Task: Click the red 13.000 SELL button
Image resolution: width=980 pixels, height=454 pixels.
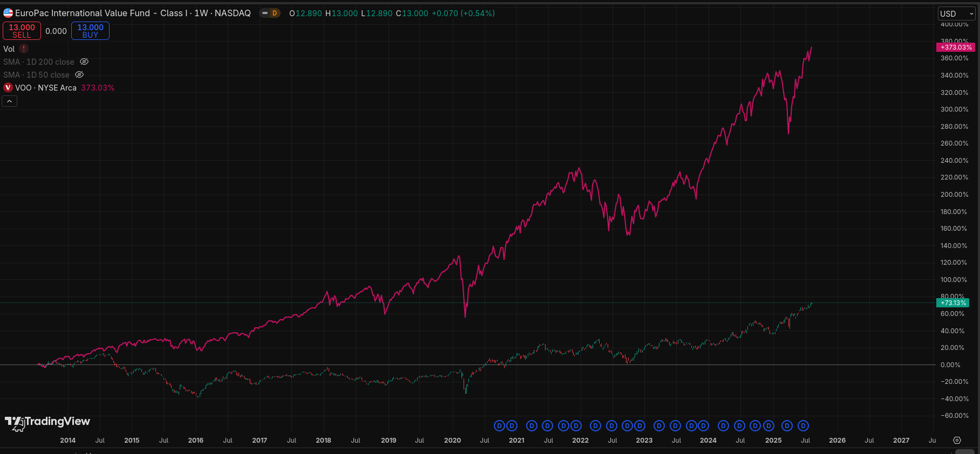Action: [22, 31]
